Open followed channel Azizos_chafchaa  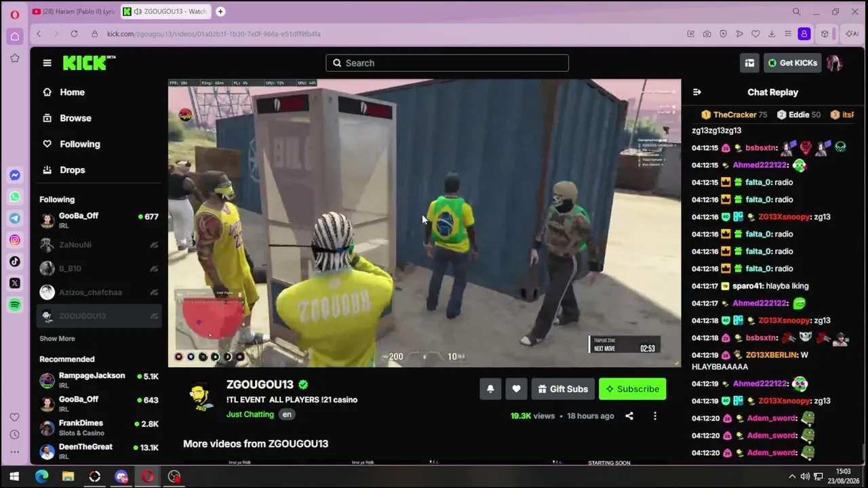(x=99, y=292)
